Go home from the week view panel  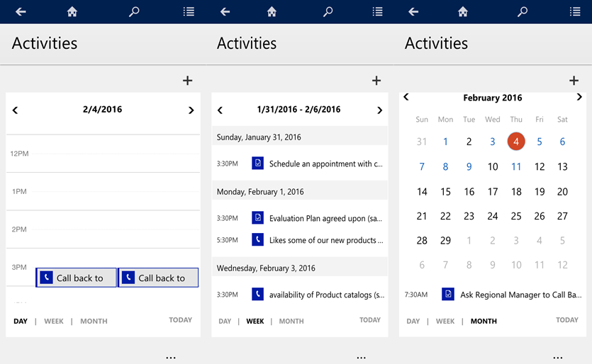(x=272, y=11)
